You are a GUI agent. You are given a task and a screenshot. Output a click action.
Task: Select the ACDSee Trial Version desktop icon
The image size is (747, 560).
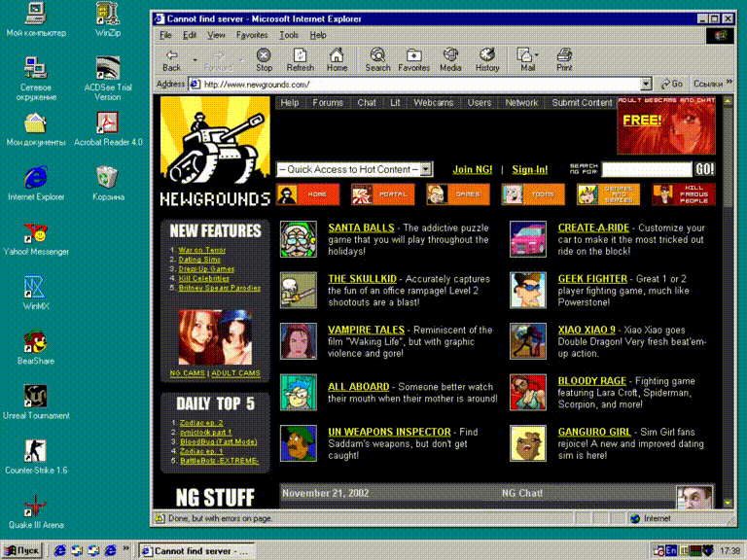click(108, 79)
